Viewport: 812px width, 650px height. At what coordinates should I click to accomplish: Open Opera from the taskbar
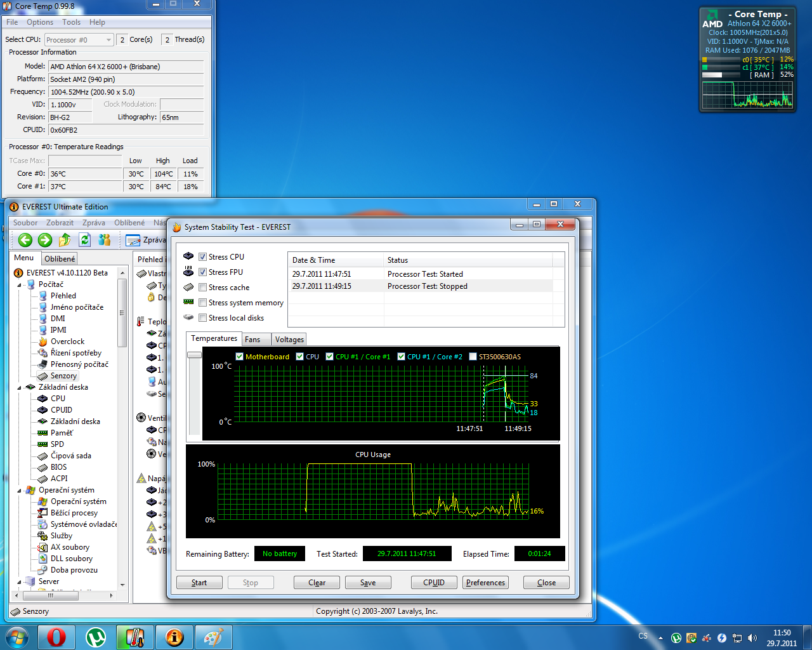56,637
